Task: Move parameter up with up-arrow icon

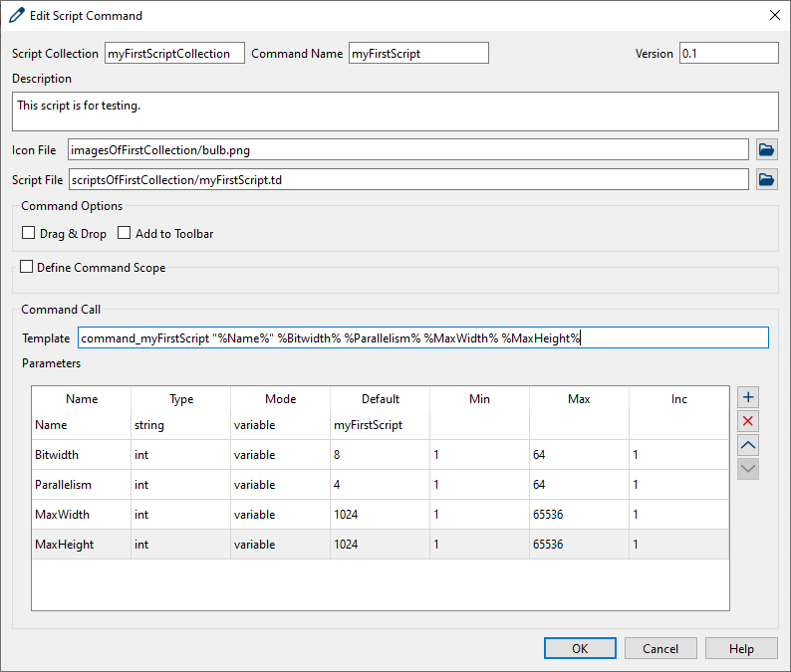Action: [748, 445]
